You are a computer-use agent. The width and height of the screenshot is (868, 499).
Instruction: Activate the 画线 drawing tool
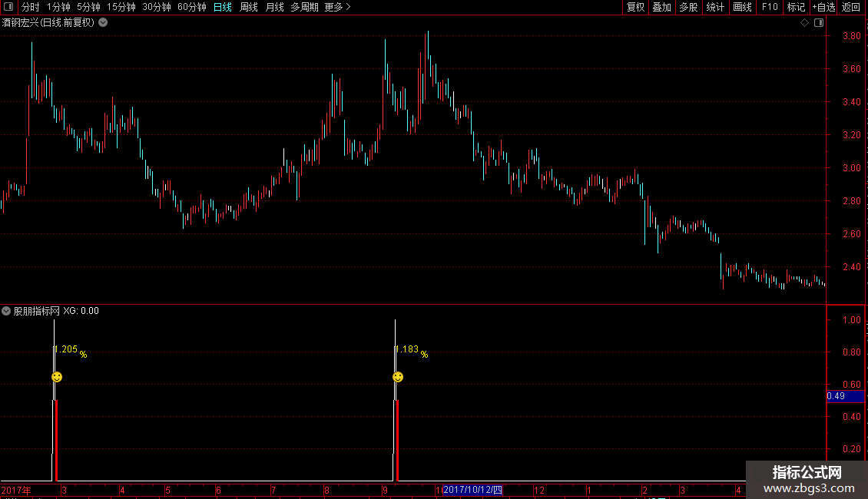(742, 7)
